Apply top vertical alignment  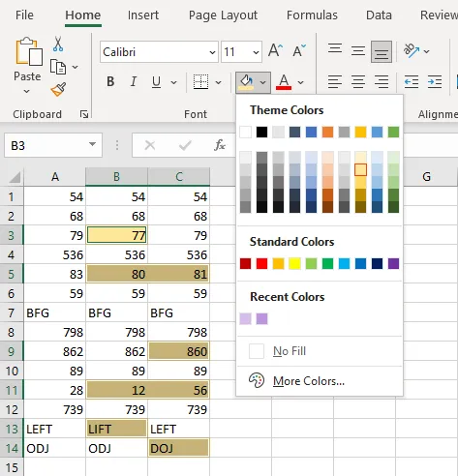point(335,48)
